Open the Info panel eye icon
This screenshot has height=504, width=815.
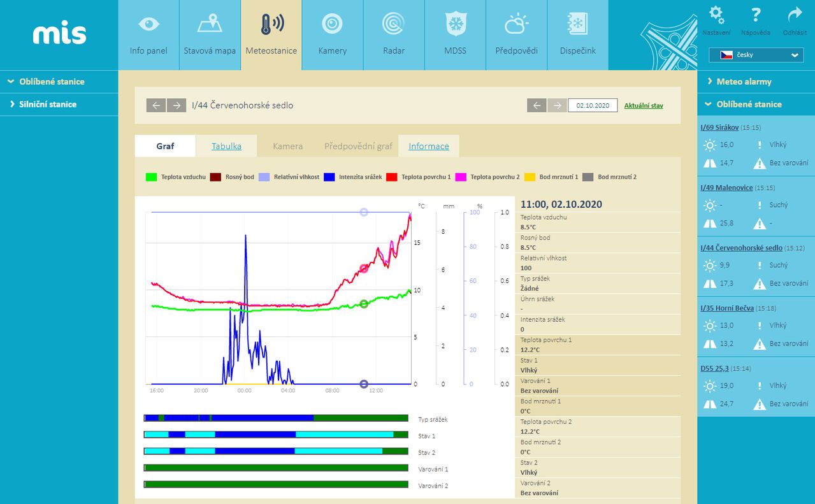(x=148, y=25)
